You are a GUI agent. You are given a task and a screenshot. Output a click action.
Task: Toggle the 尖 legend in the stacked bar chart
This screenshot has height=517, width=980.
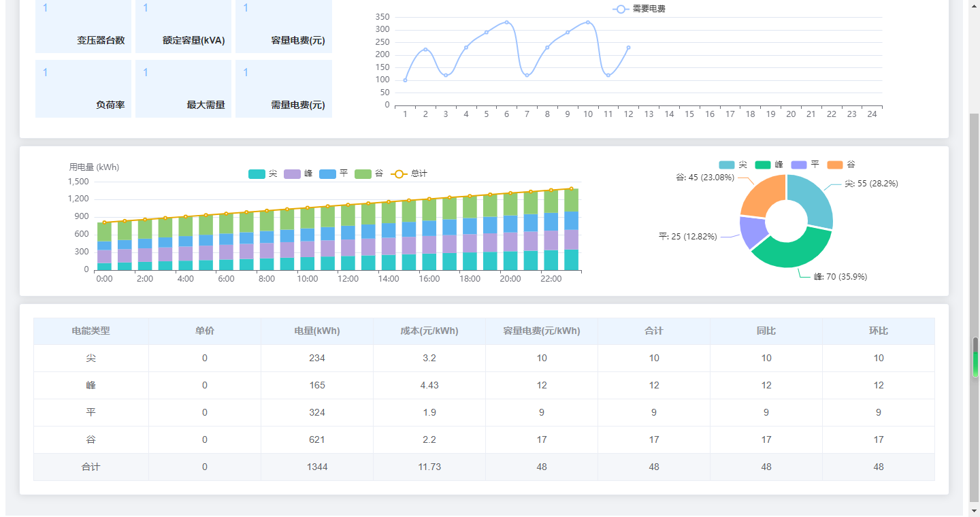[x=257, y=173]
